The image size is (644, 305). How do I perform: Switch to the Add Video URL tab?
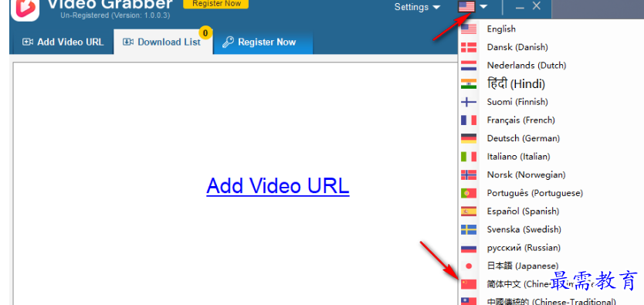[63, 42]
